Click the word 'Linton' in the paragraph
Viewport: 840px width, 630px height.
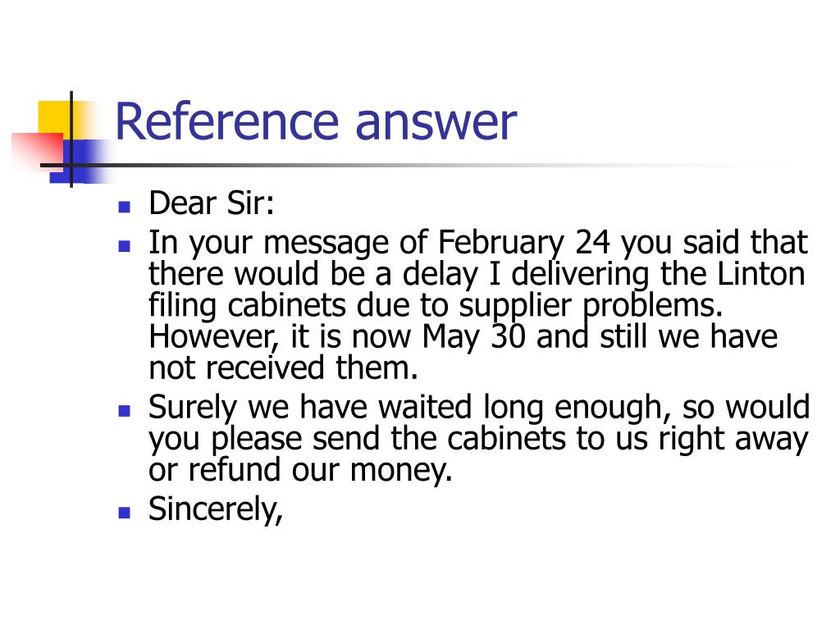(x=760, y=274)
